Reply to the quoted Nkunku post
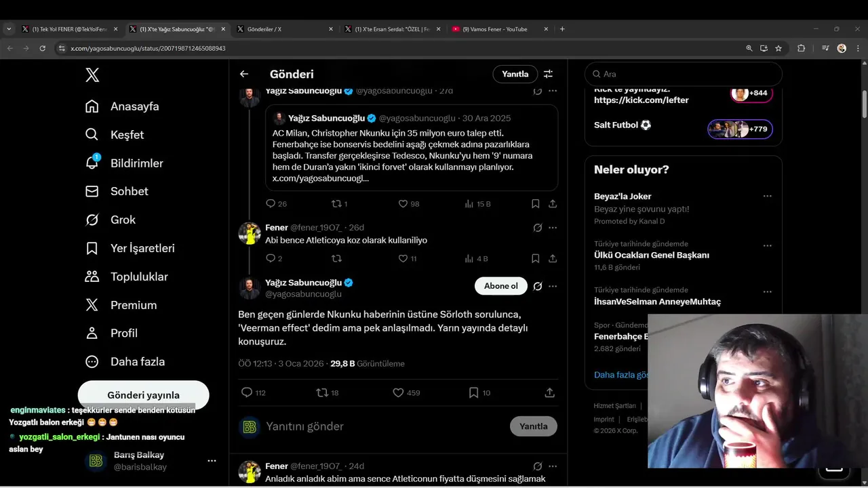This screenshot has width=868, height=488. [271, 203]
